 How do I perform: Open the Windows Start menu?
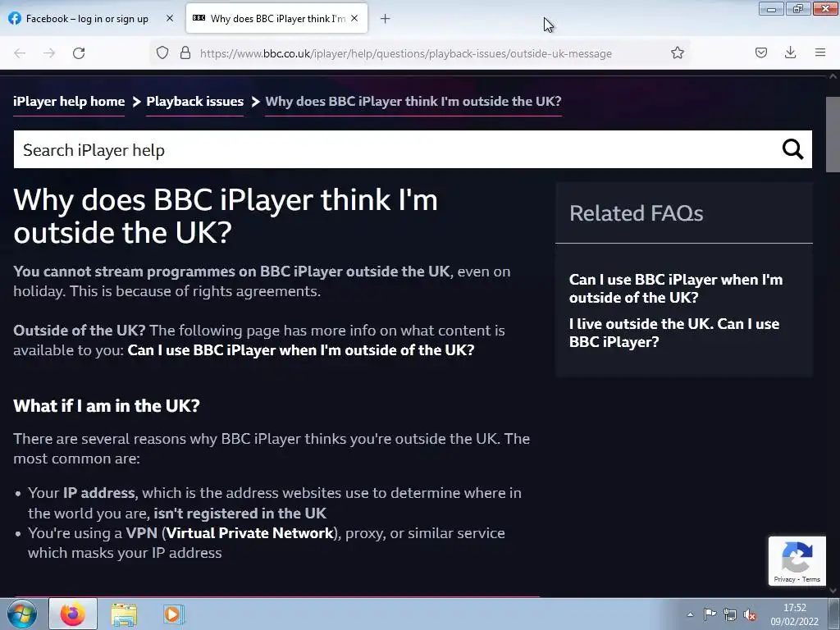click(x=21, y=614)
